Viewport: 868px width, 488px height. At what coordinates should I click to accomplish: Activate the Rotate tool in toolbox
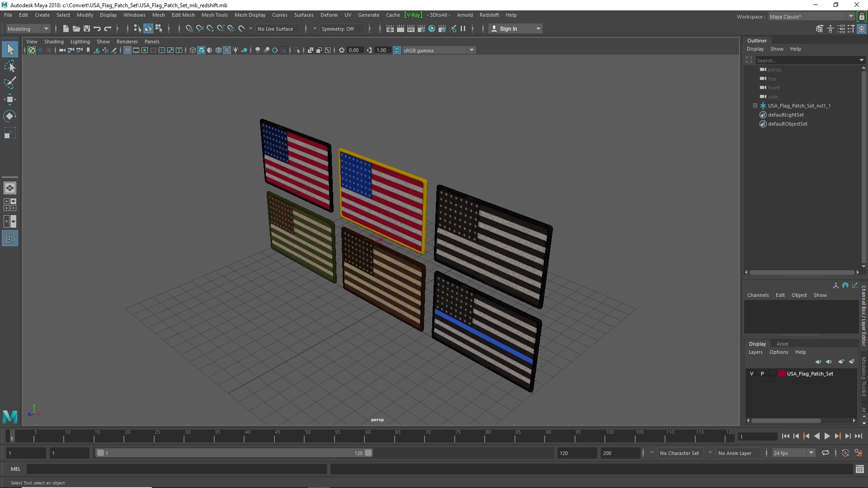pos(10,116)
